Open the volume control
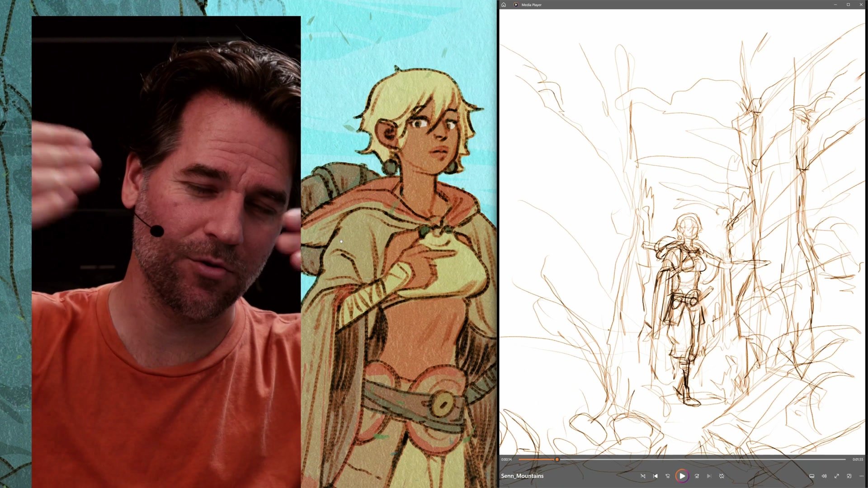868x488 pixels. pyautogui.click(x=824, y=476)
